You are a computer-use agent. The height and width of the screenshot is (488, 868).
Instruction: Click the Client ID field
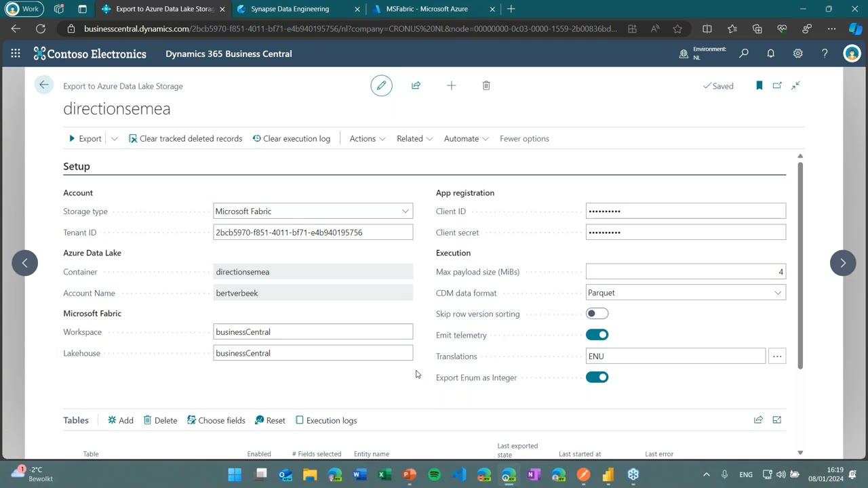point(686,211)
